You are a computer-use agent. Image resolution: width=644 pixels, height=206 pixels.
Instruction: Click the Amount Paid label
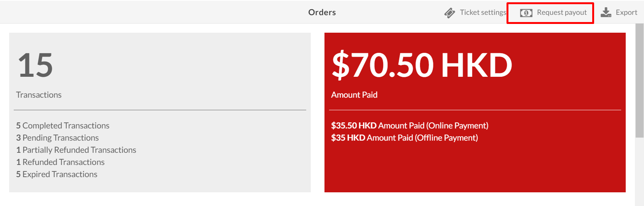coord(354,95)
